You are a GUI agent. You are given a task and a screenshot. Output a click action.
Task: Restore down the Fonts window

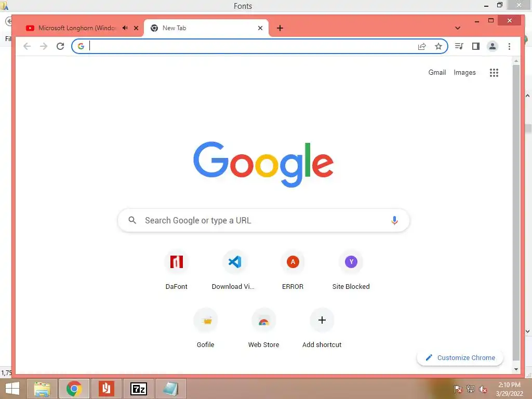499,5
